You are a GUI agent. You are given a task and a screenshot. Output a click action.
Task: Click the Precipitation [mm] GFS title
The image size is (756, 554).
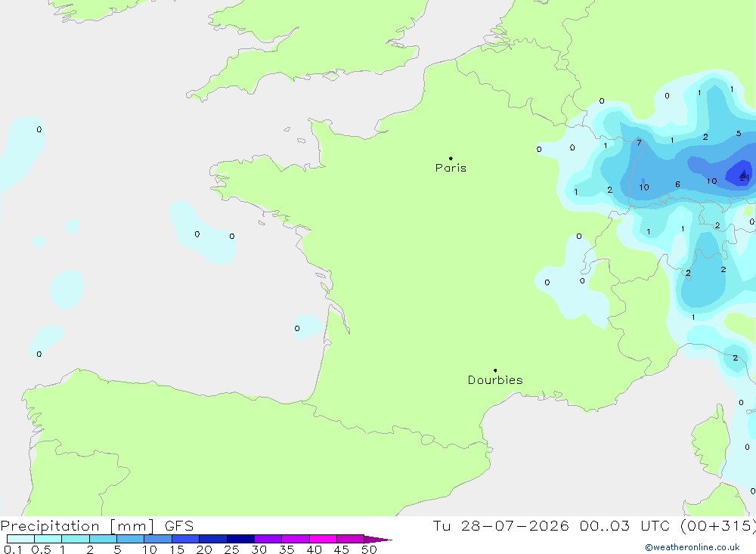click(97, 525)
